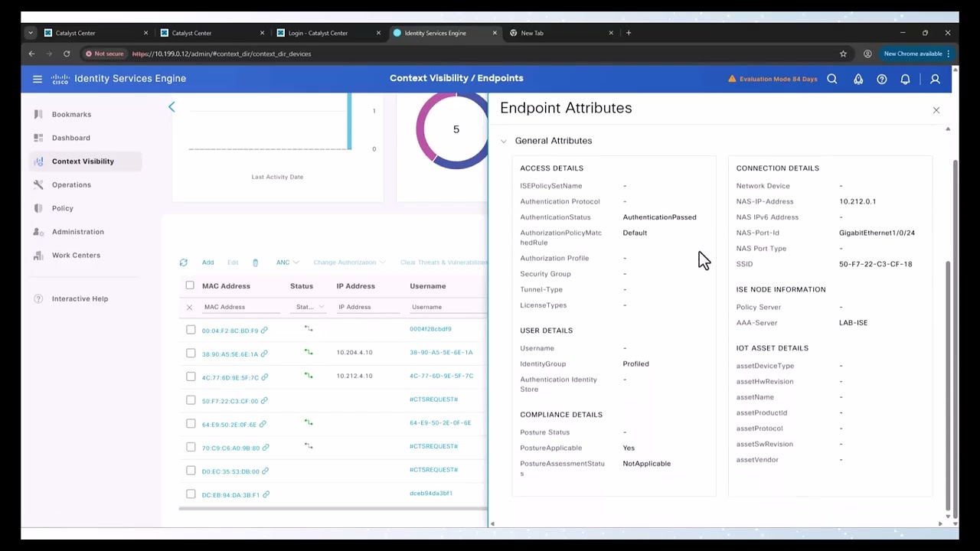The height and width of the screenshot is (551, 980).
Task: Select the 38:90:A5:5E:6E:1A row checkbox
Action: [191, 354]
